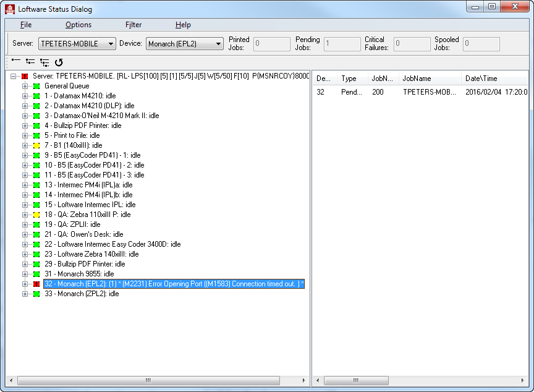
Task: Click yellow status icon for 18 - QA: Zebra 110xiIII P
Action: [36, 215]
